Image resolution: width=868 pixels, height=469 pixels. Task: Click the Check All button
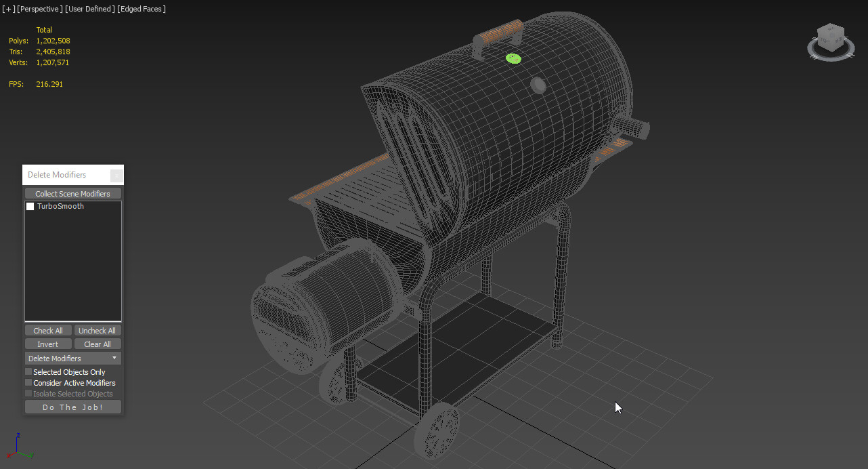pyautogui.click(x=47, y=330)
